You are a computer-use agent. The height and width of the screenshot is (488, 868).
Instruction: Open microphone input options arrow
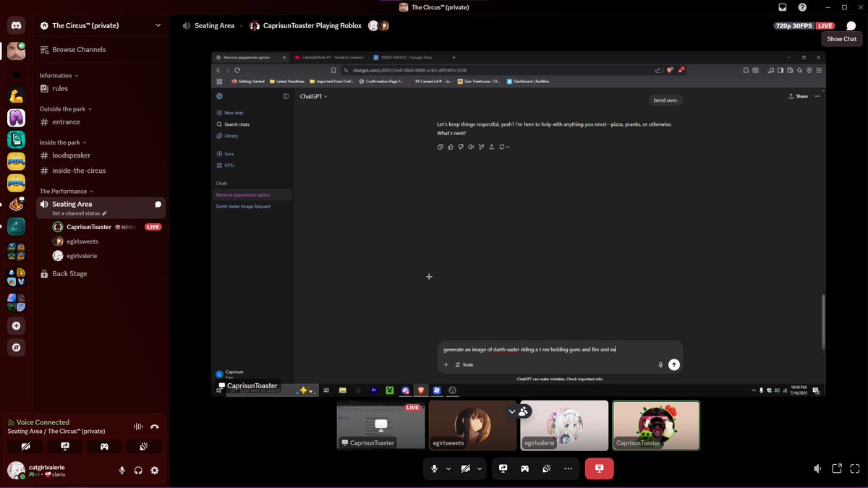tap(448, 468)
